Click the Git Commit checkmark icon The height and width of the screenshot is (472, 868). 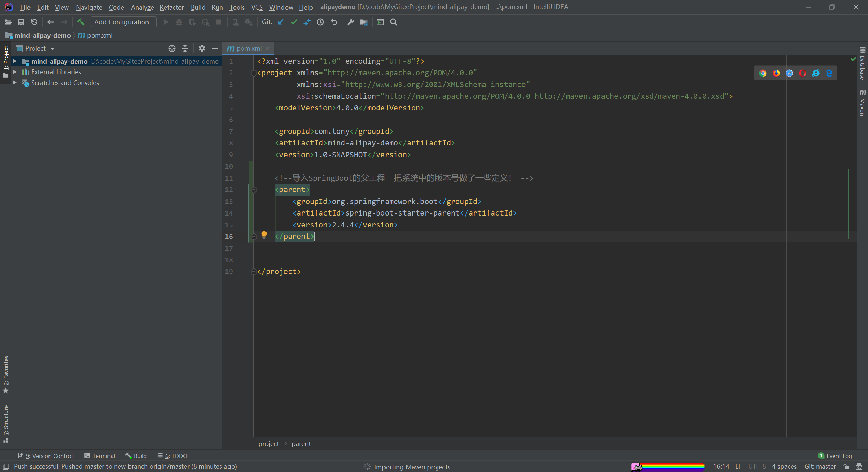294,22
